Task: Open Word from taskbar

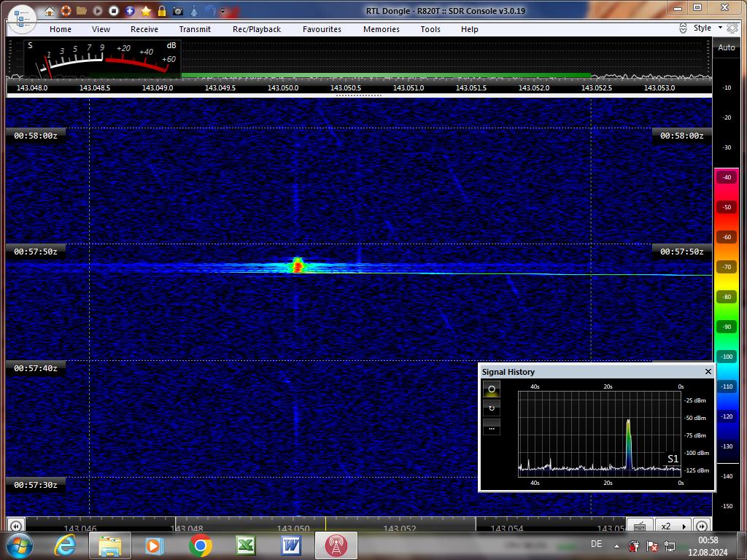Action: pos(290,545)
